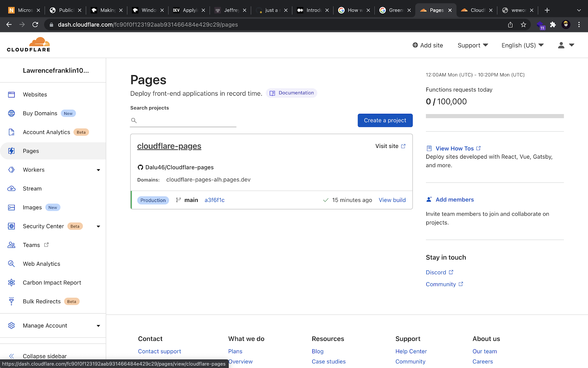Open the cloudflare-pages project link
The image size is (588, 368).
[x=169, y=146]
